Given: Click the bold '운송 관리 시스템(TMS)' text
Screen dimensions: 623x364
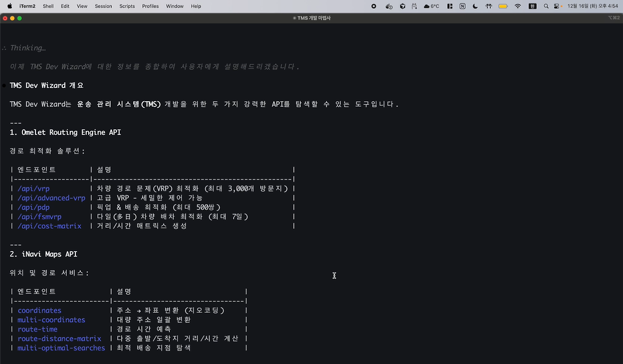Looking at the screenshot, I should pos(119,104).
